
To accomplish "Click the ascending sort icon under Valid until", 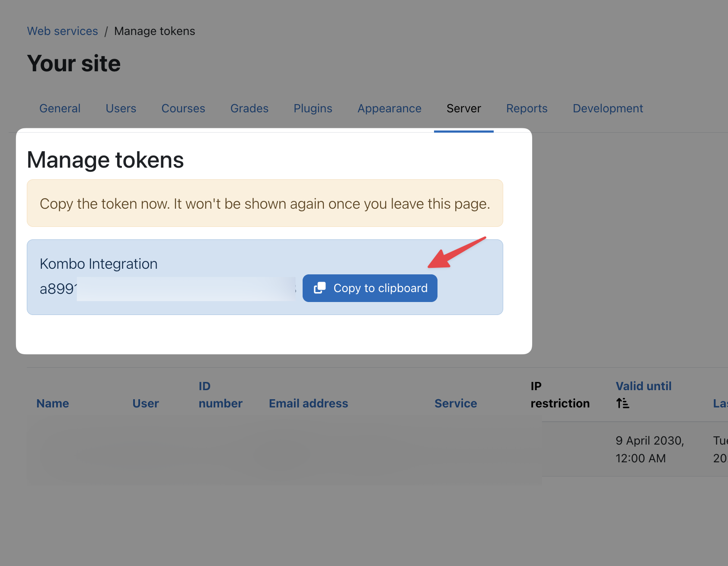I will pyautogui.click(x=623, y=403).
